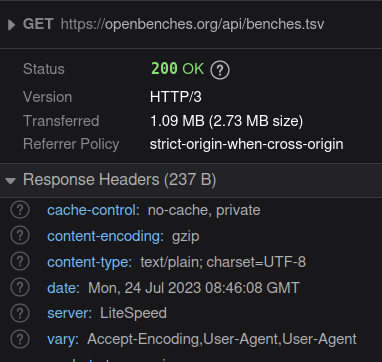Click the Version label
The image size is (382, 362).
47,97
